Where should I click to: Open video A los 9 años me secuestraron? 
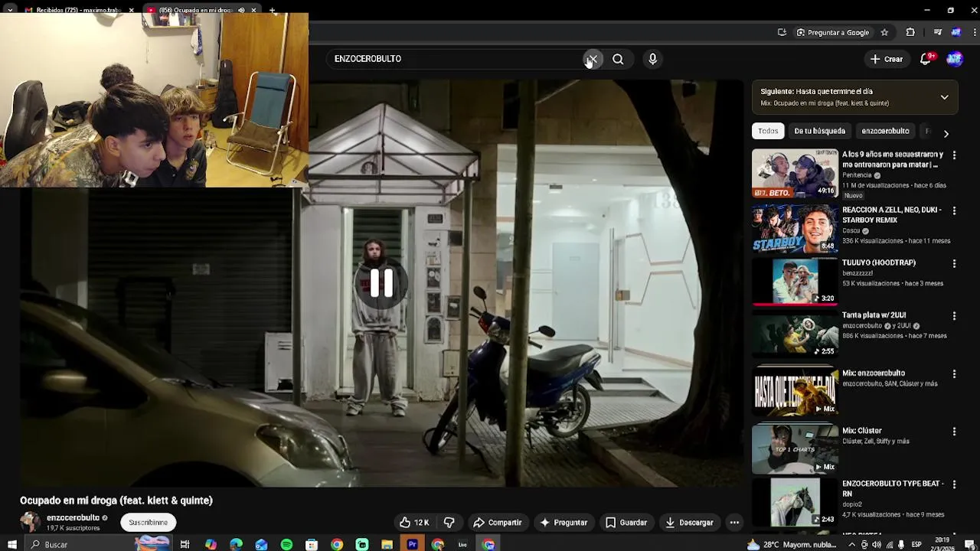[x=893, y=159]
